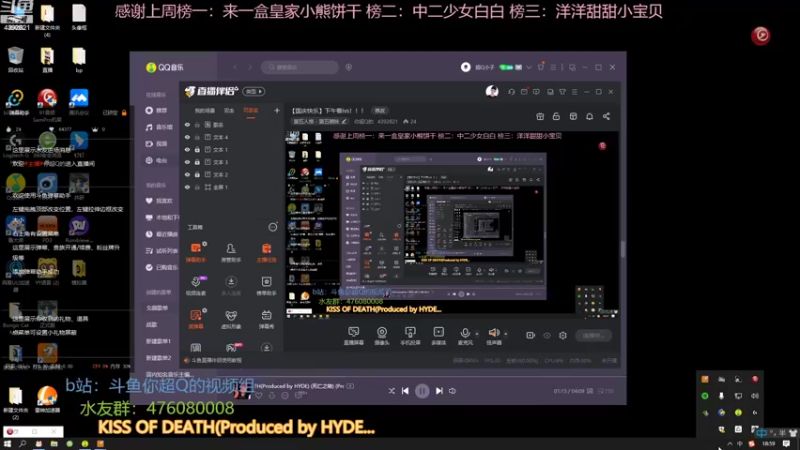Select the orange highlighted scene tab
The width and height of the screenshot is (800, 450).
tap(251, 110)
